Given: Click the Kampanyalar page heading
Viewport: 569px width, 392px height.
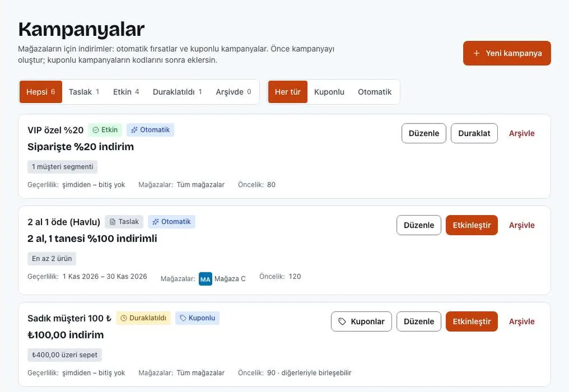Looking at the screenshot, I should click(x=81, y=29).
